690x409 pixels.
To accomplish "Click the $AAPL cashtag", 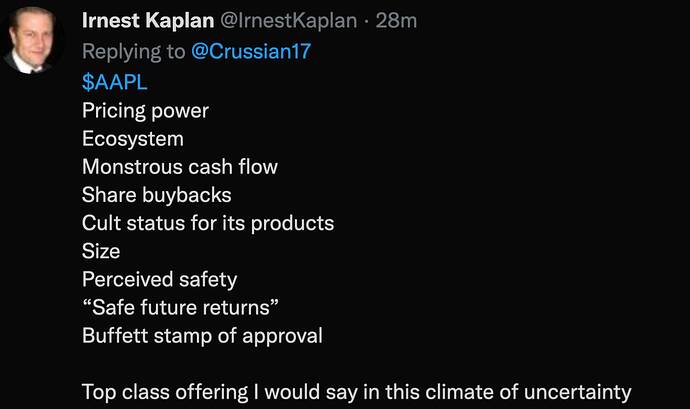I will [114, 82].
